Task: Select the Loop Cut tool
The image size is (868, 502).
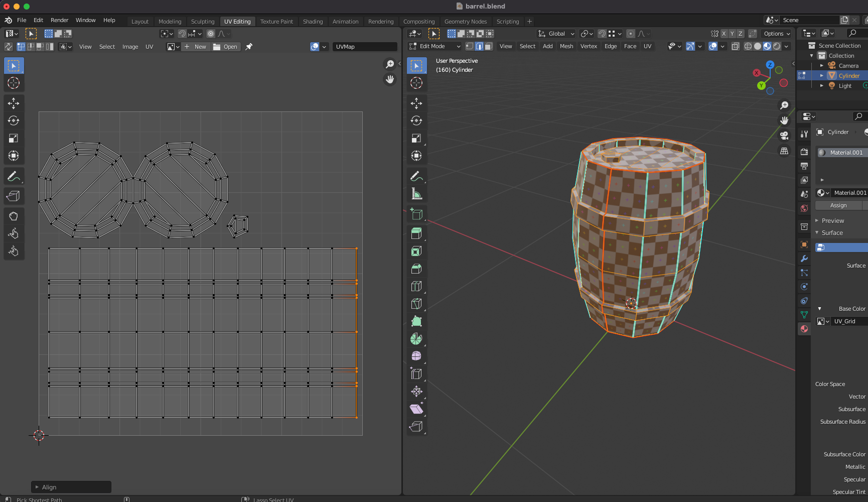Action: tap(416, 286)
